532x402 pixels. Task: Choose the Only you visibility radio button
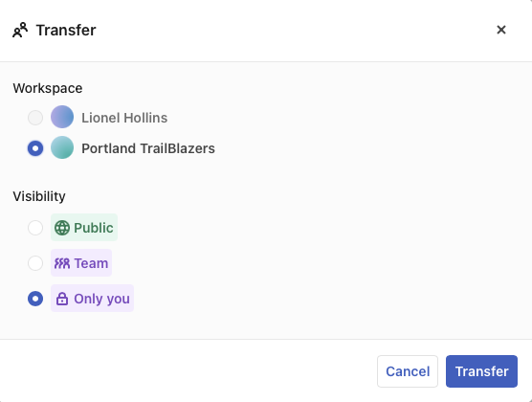(35, 299)
